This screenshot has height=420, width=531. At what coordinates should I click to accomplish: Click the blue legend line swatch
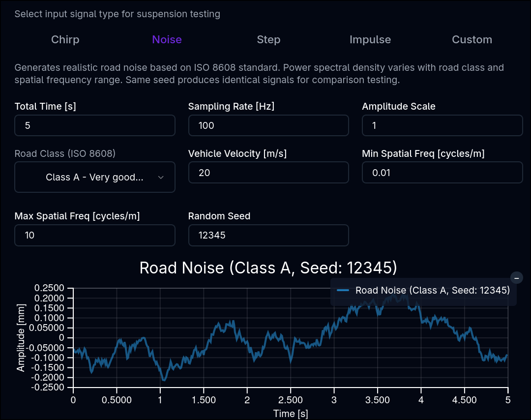[343, 290]
